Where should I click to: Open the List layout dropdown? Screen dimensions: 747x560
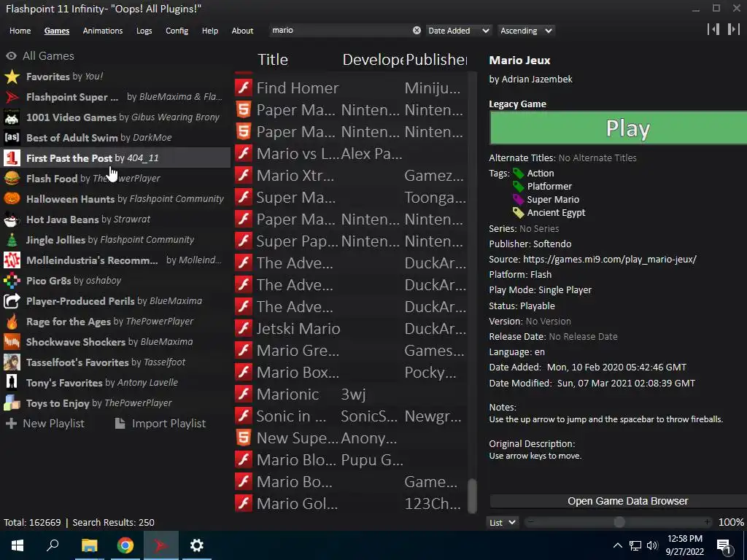503,522
